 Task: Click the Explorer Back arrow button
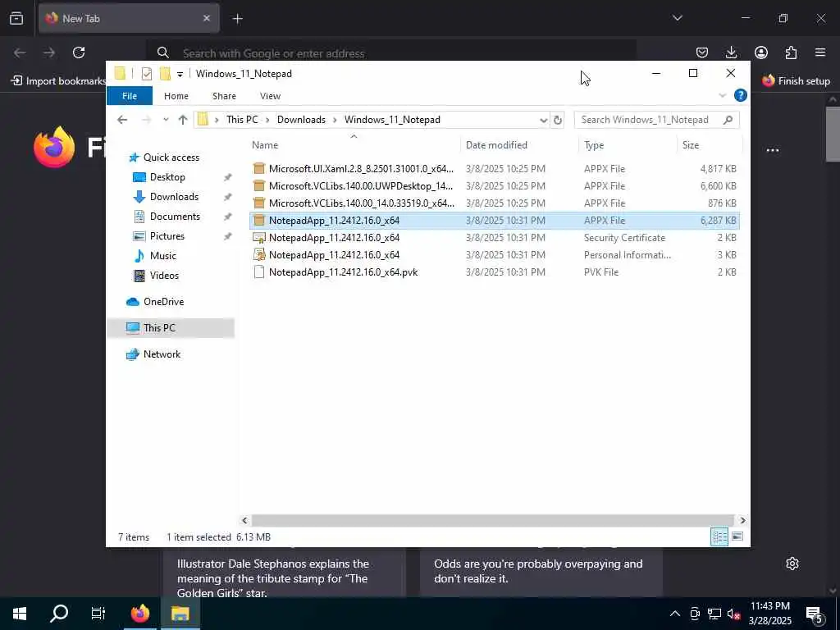[x=122, y=120]
